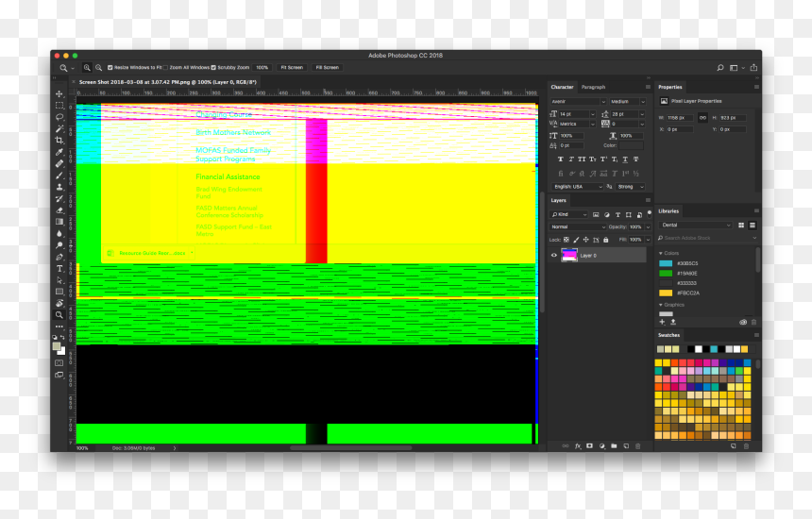Select the Eraser tool
This screenshot has width=812, height=519.
[59, 210]
